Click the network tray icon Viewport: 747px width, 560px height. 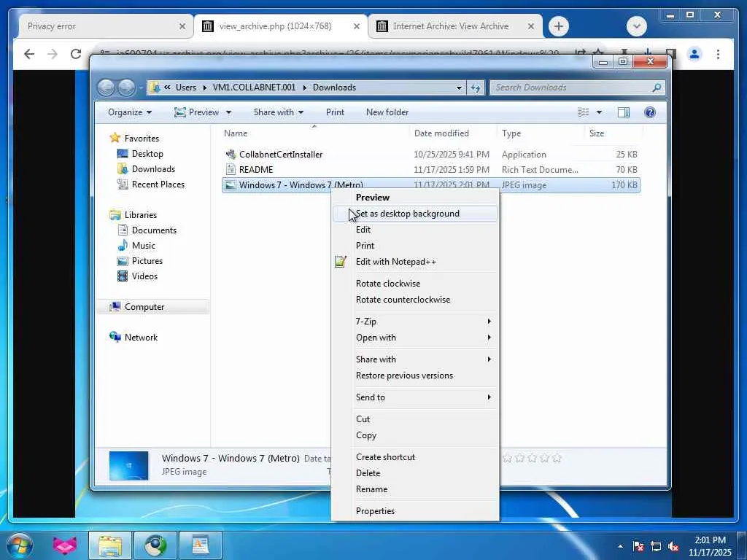coord(656,546)
